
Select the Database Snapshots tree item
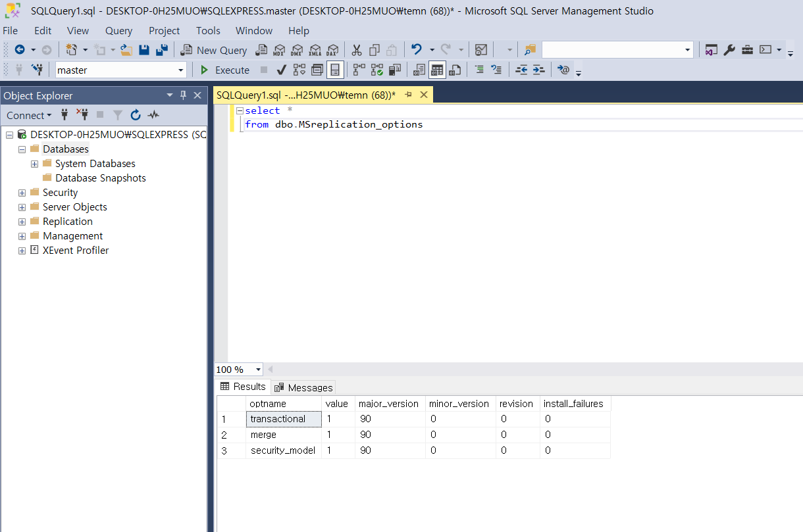101,178
